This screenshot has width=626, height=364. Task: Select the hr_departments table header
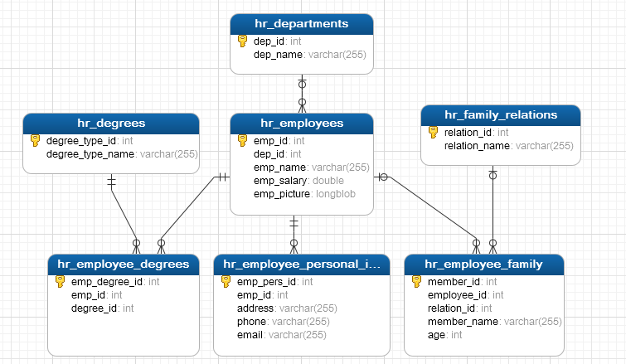[x=302, y=23]
